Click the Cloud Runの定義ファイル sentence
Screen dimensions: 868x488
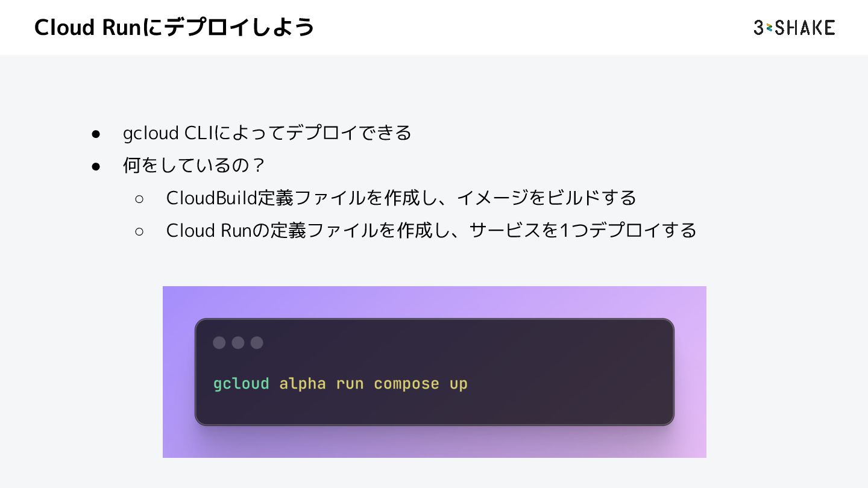432,230
